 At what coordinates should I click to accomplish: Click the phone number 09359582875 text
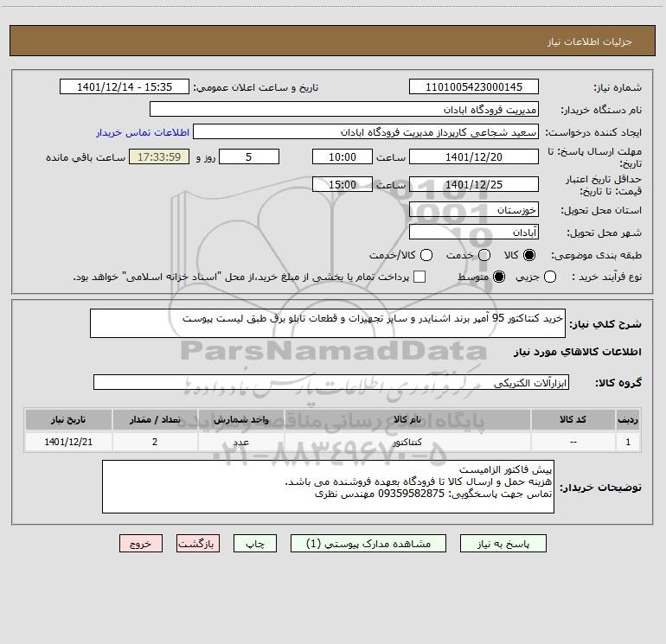tap(411, 494)
